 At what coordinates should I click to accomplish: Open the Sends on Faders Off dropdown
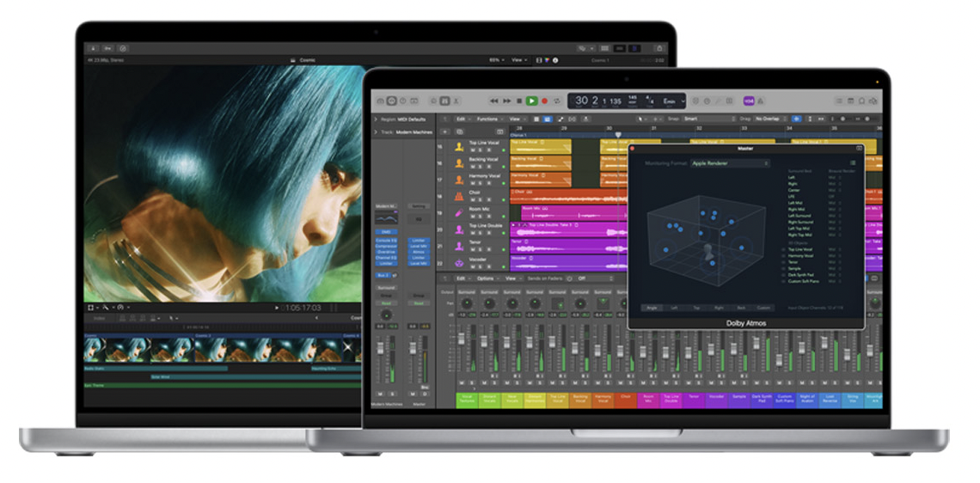coord(593,278)
